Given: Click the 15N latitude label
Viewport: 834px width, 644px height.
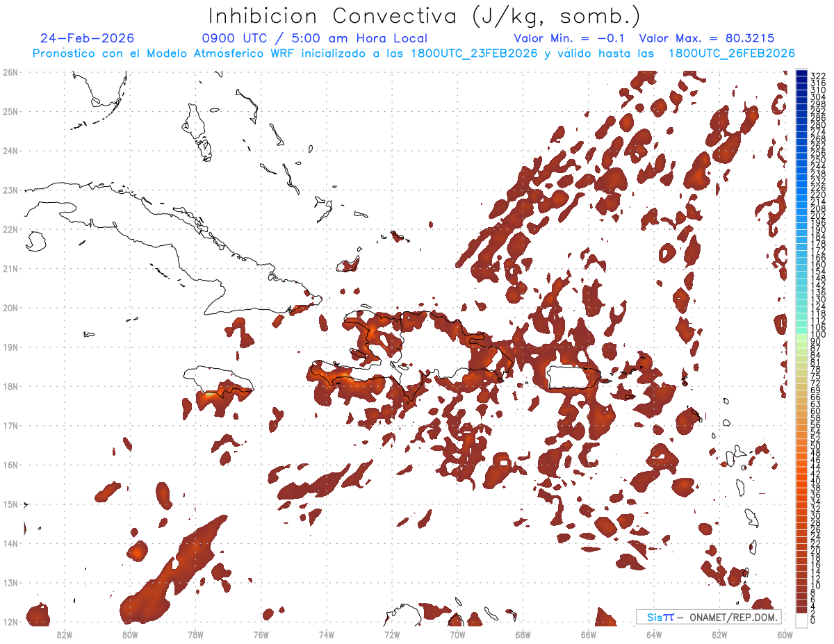Looking at the screenshot, I should coord(10,504).
